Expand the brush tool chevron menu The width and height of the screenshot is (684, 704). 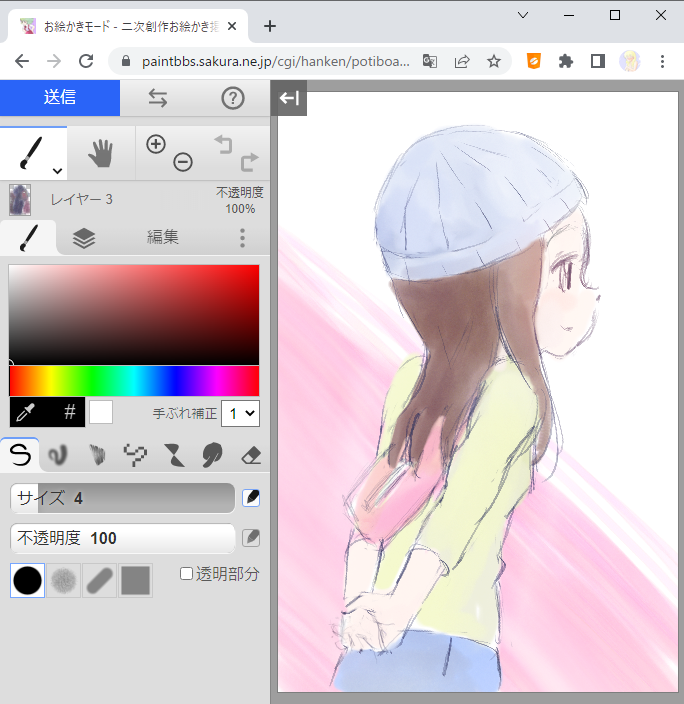(x=57, y=171)
